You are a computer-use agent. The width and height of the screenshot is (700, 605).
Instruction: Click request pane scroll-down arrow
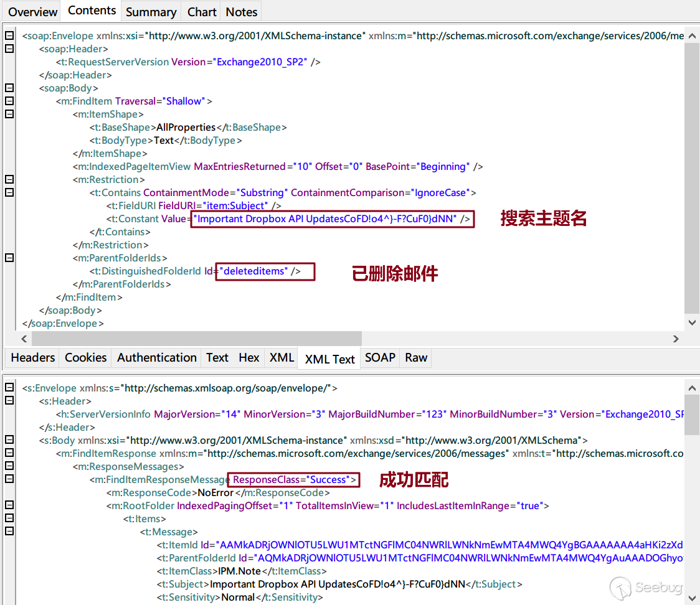(x=692, y=322)
